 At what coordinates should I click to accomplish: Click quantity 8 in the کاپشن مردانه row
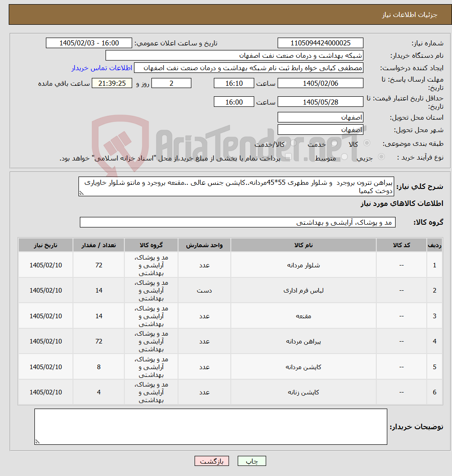[99, 367]
